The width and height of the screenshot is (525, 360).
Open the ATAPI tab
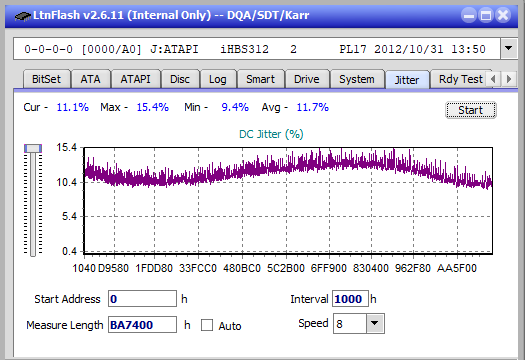coord(135,79)
